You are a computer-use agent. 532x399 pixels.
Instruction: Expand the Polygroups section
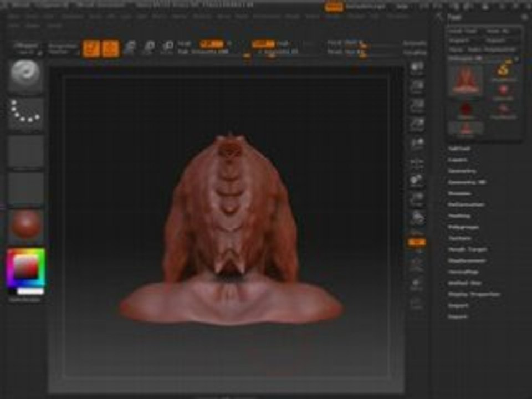pos(463,227)
